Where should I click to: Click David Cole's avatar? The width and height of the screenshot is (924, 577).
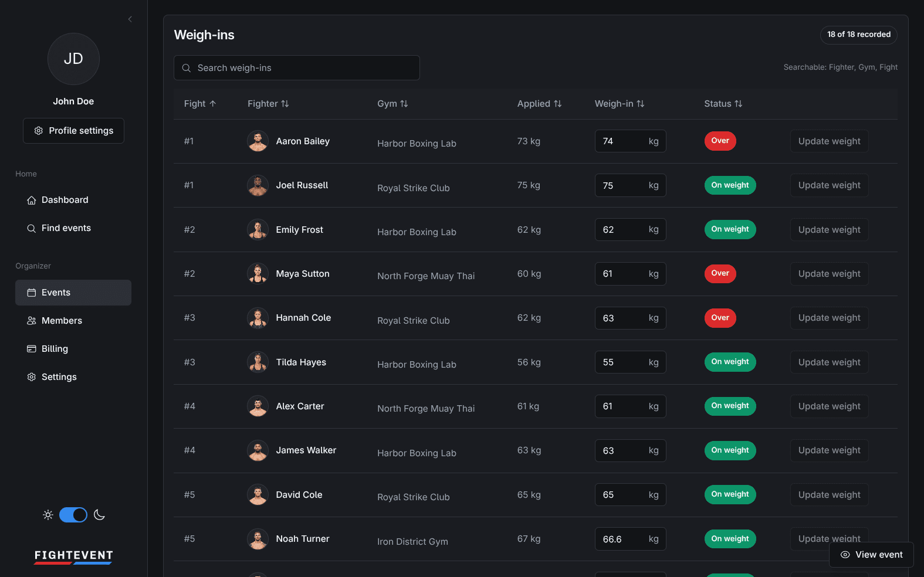pos(258,495)
